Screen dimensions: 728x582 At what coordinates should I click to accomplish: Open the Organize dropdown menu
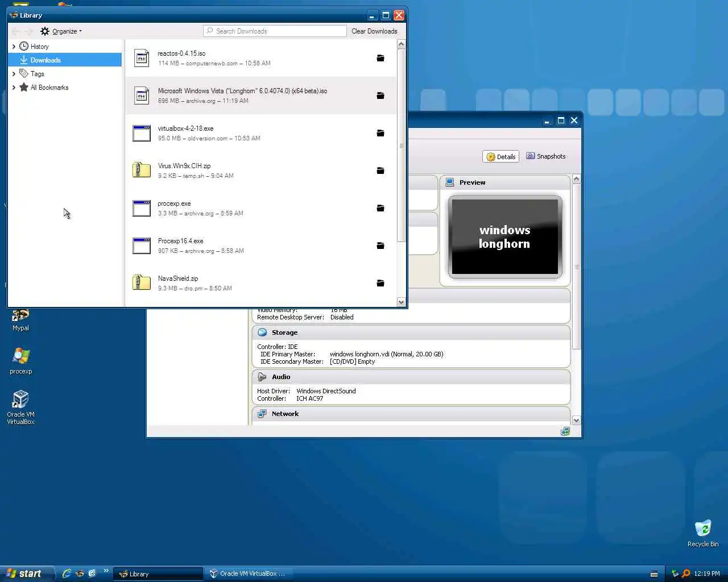coord(61,31)
